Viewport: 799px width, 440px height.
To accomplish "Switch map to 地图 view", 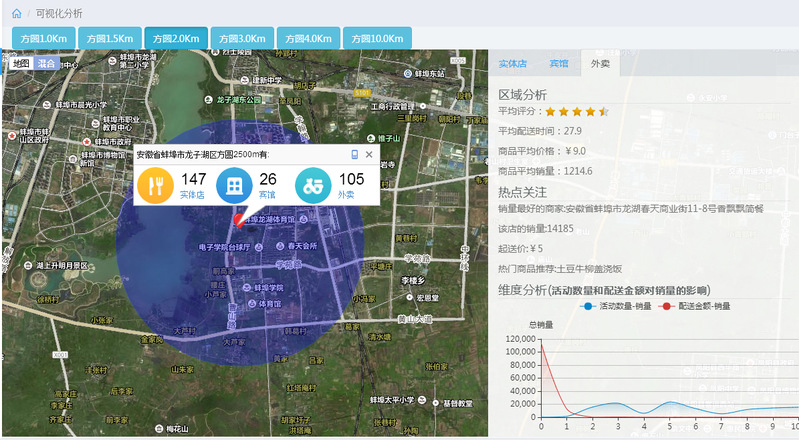I will click(21, 63).
